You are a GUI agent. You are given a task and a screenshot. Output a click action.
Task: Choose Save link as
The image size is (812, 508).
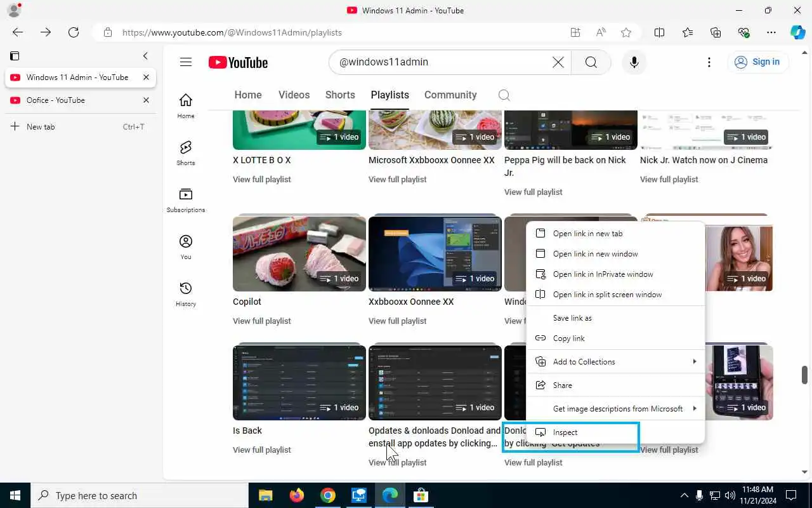coord(615,318)
